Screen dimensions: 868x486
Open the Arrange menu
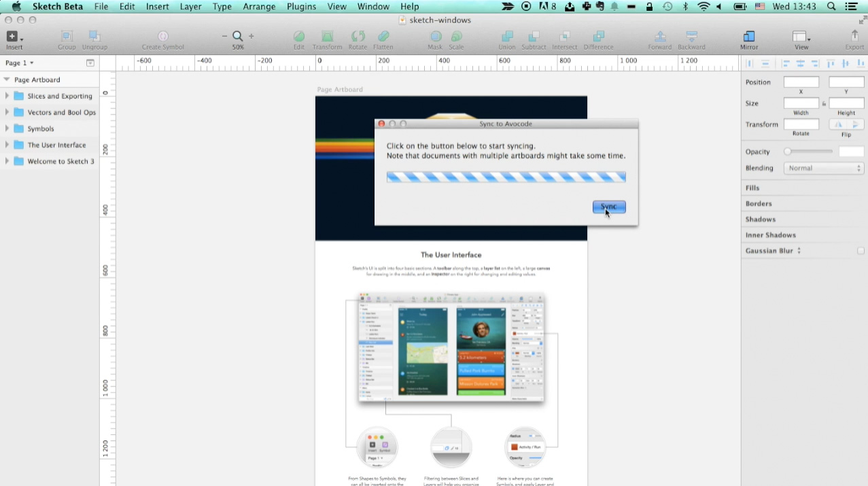tap(260, 6)
